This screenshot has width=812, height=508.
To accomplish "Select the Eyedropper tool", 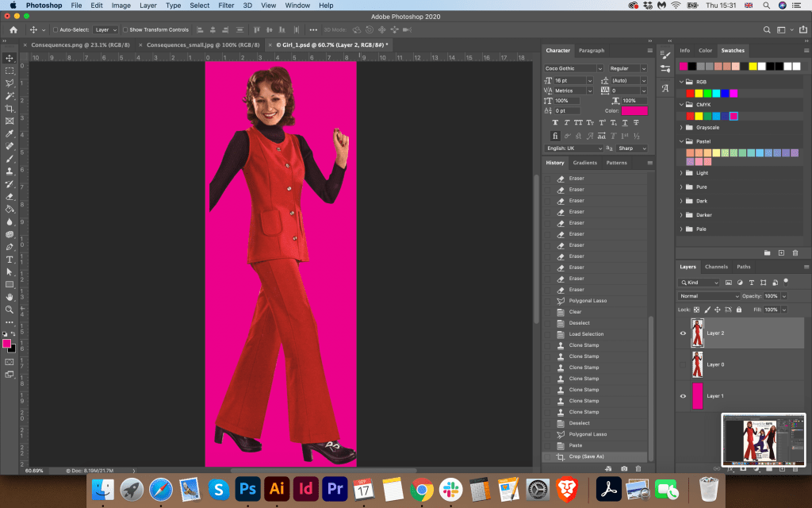I will pyautogui.click(x=10, y=133).
